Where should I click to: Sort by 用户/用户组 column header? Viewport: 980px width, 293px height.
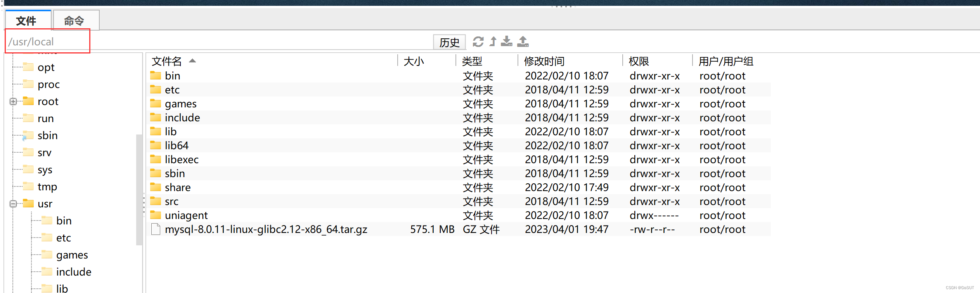coord(725,61)
